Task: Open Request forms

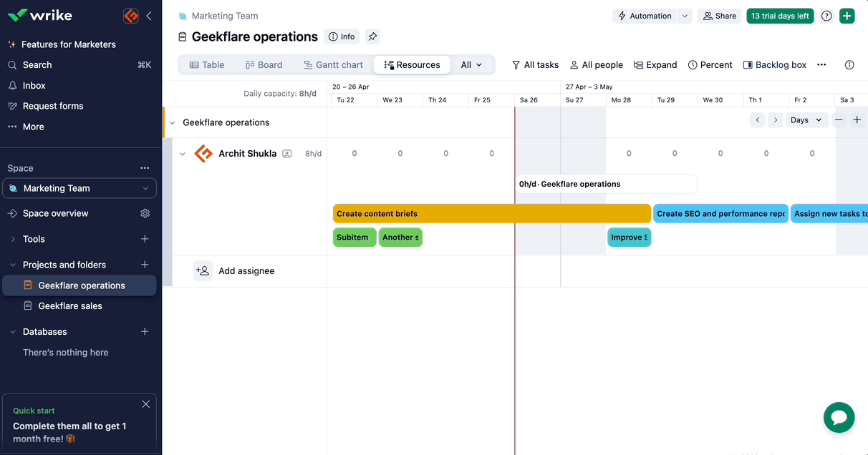Action: coord(53,106)
